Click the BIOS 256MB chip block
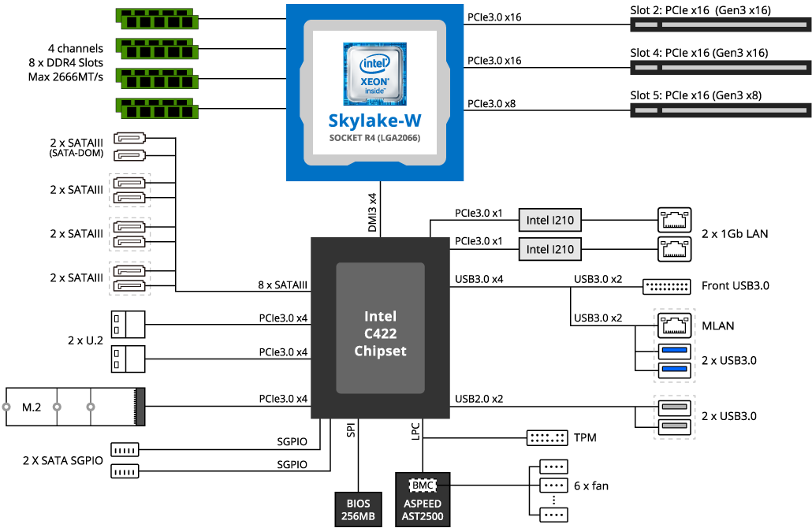The image size is (812, 528). coord(358,509)
